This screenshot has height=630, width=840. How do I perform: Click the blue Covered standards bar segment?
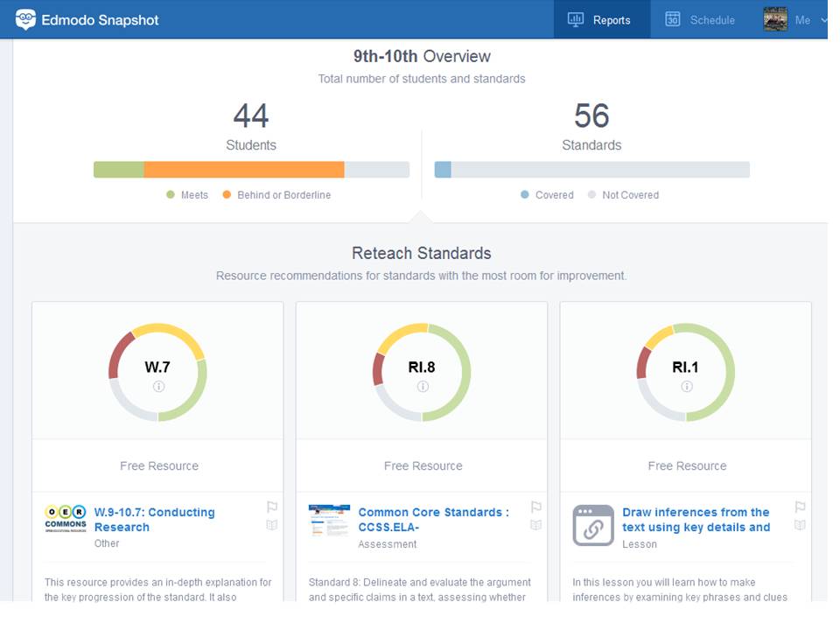pos(443,170)
